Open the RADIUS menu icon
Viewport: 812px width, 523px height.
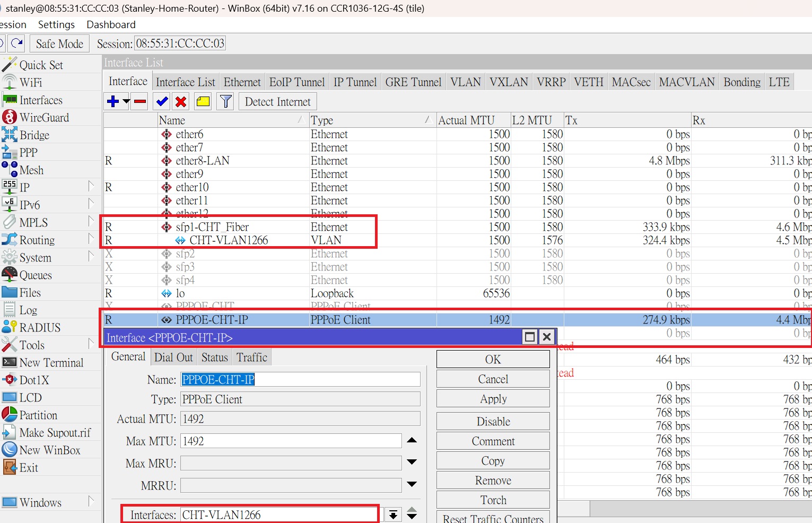pyautogui.click(x=10, y=327)
